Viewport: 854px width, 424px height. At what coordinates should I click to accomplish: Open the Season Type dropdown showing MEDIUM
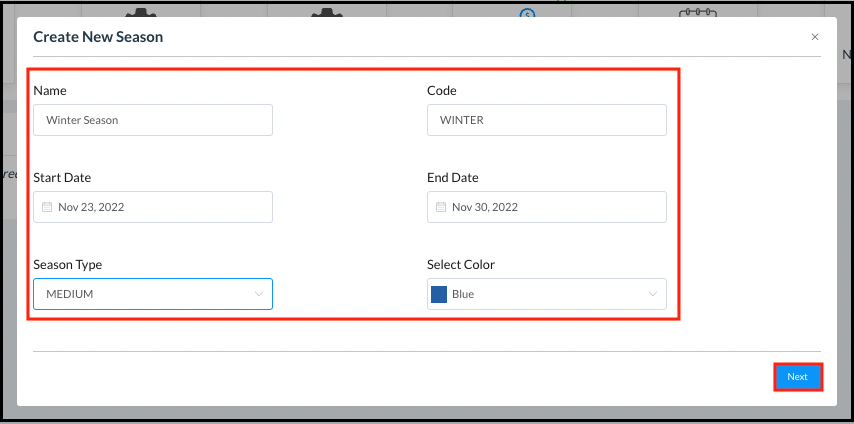[x=152, y=294]
